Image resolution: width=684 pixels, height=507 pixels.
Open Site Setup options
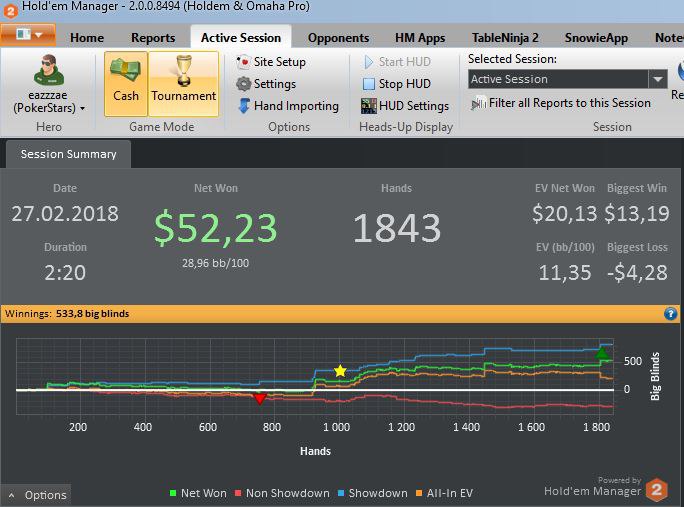coord(271,62)
